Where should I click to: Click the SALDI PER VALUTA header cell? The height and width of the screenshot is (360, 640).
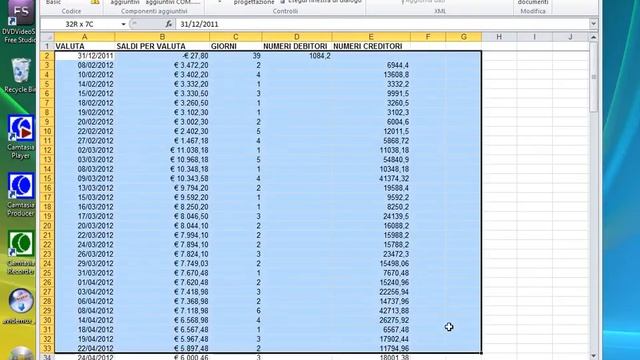162,46
